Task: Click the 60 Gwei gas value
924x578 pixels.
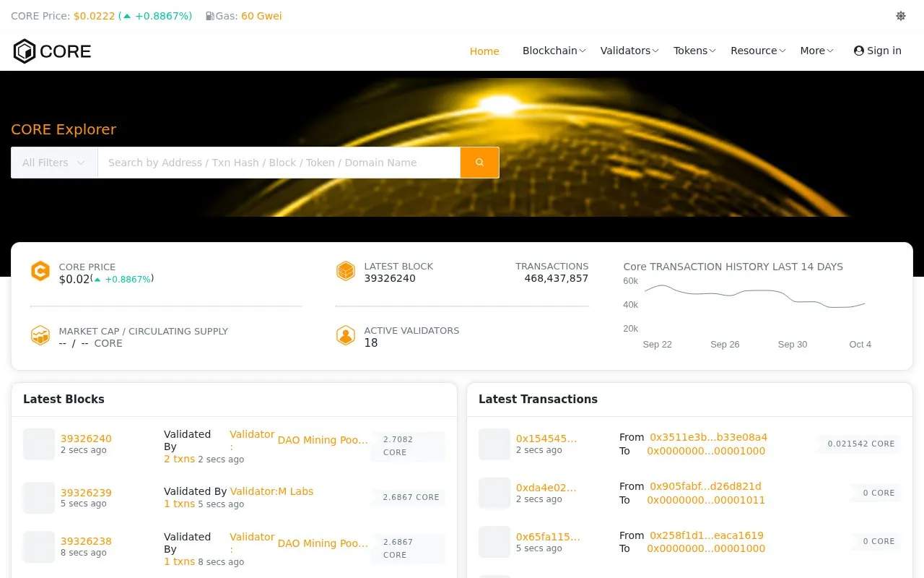Action: (261, 16)
